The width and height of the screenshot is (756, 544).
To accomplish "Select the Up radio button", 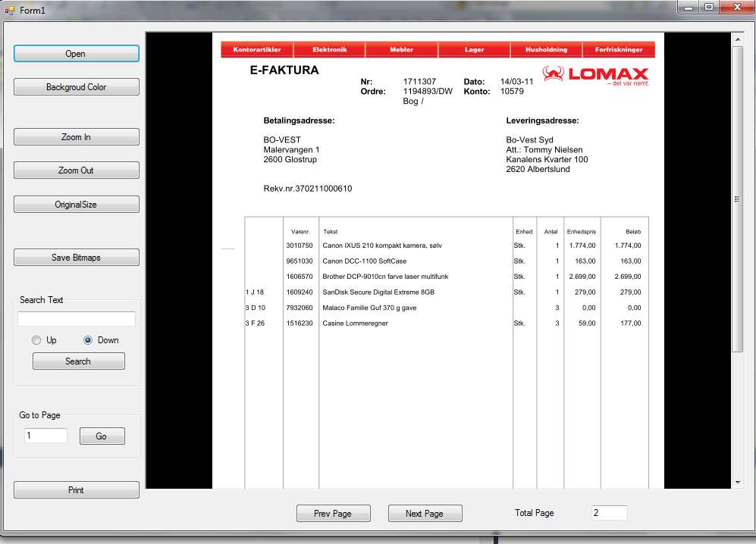I will click(x=36, y=340).
